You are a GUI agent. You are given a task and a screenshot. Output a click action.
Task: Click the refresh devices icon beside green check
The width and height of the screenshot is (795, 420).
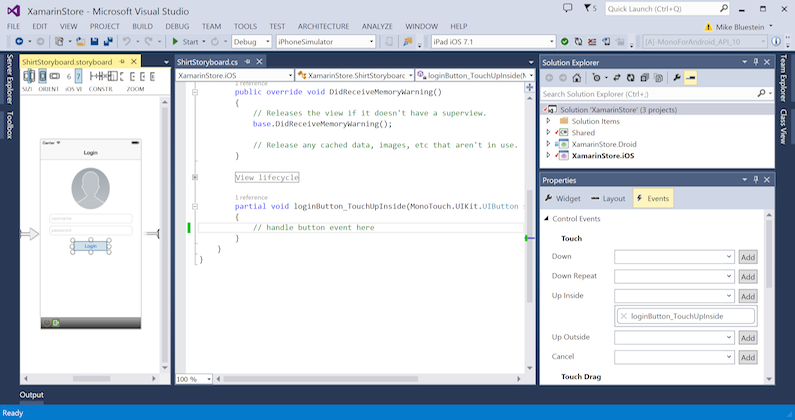578,42
